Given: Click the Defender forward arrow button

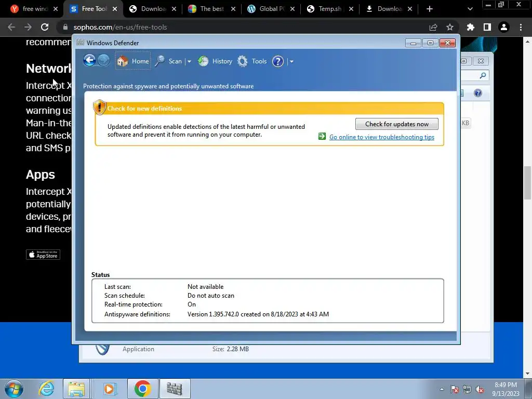Looking at the screenshot, I should (x=103, y=61).
